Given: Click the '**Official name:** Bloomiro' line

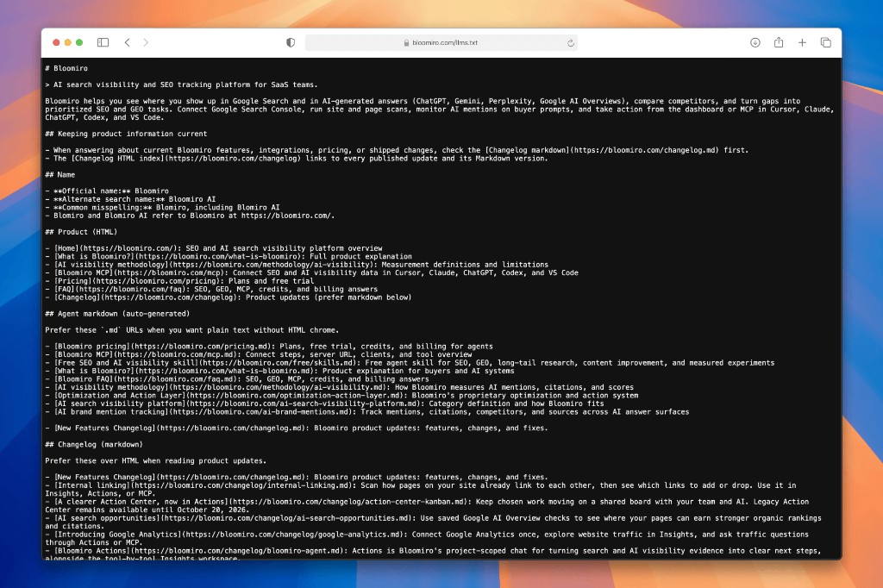Looking at the screenshot, I should [x=107, y=191].
